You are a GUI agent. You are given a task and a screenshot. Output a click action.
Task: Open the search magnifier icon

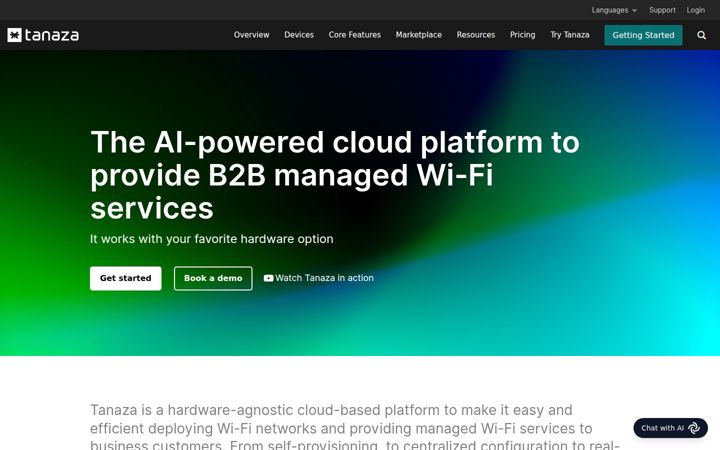pos(701,35)
